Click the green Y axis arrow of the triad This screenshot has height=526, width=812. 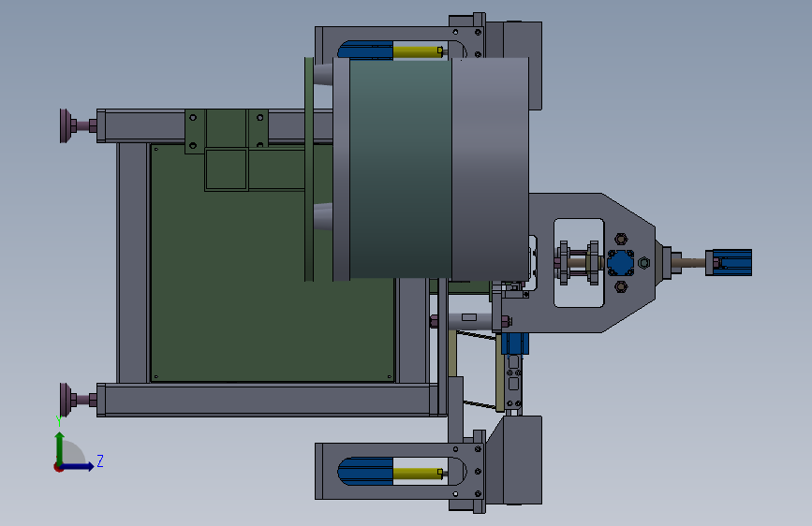[60, 447]
